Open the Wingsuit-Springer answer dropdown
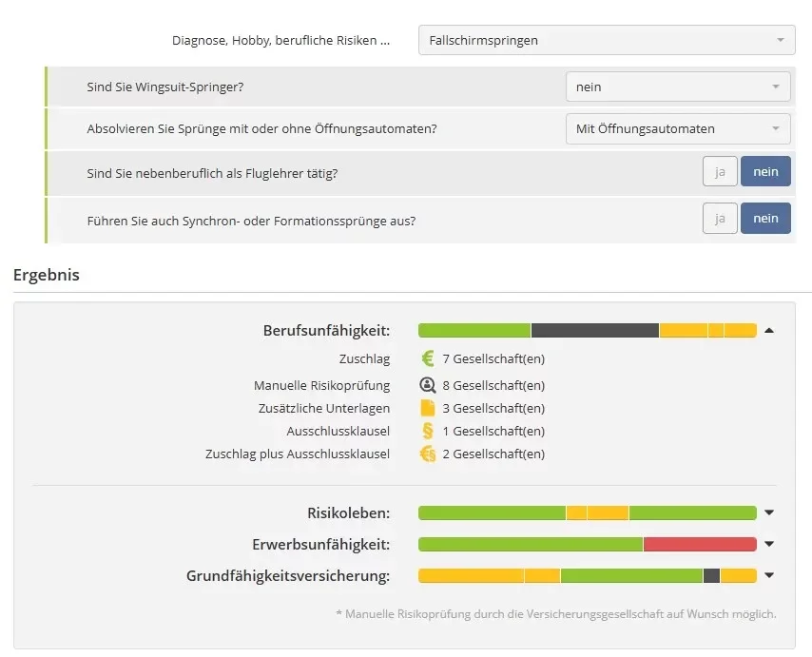Image resolution: width=812 pixels, height=657 pixels. 677,85
